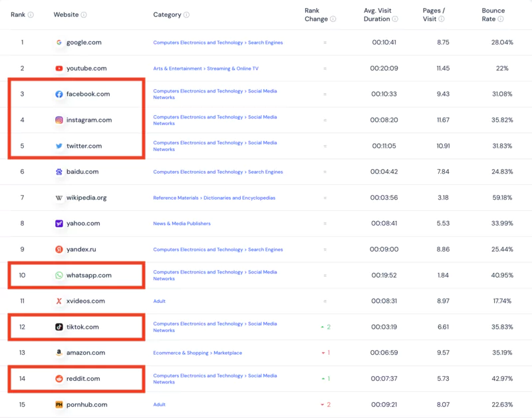Open the tiktok.com website link
This screenshot has width=532, height=418.
[82, 327]
